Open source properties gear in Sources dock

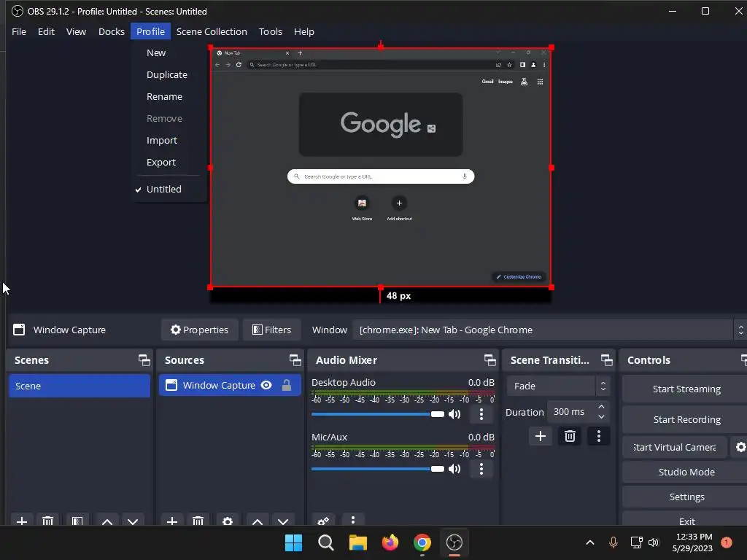(x=228, y=521)
